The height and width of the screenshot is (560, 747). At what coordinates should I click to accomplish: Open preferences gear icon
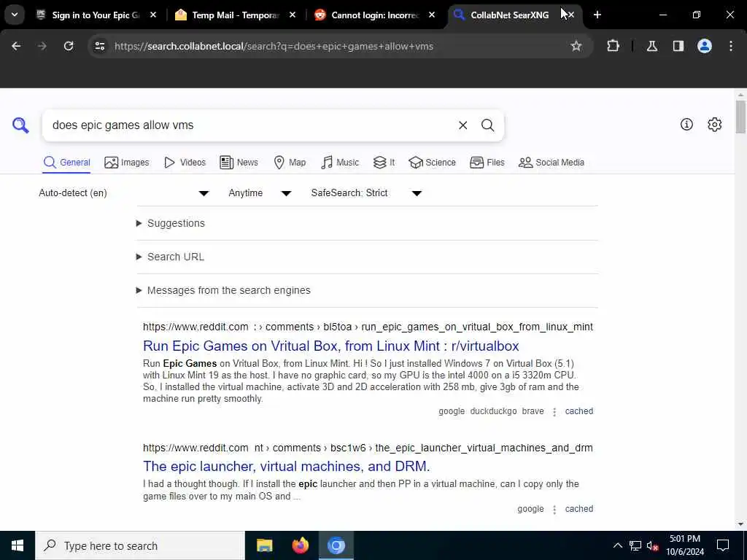click(714, 124)
